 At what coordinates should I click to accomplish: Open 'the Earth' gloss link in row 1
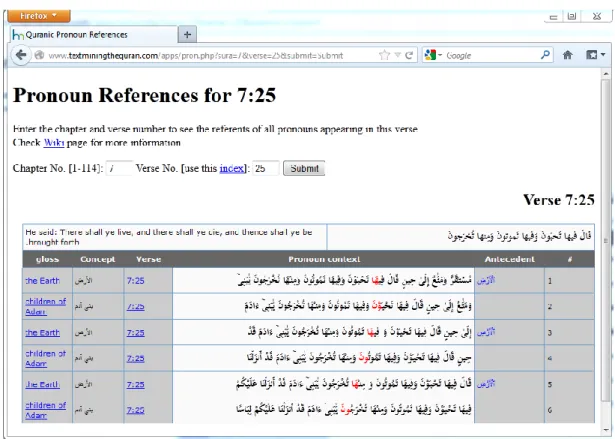pyautogui.click(x=42, y=281)
